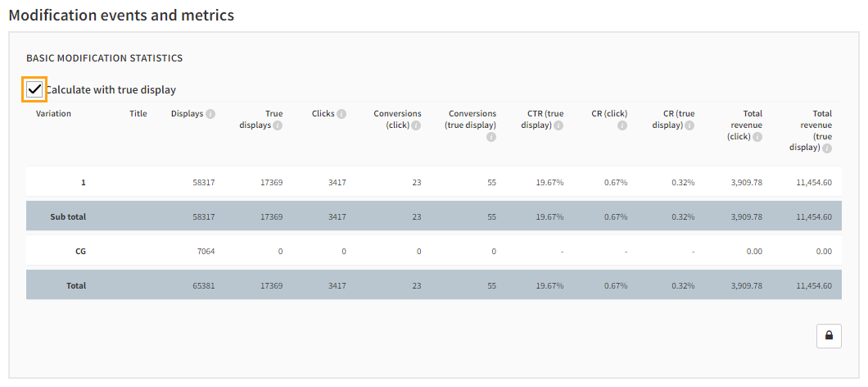Click the info icon next to Displays
Image resolution: width=868 pixels, height=387 pixels.
click(210, 114)
